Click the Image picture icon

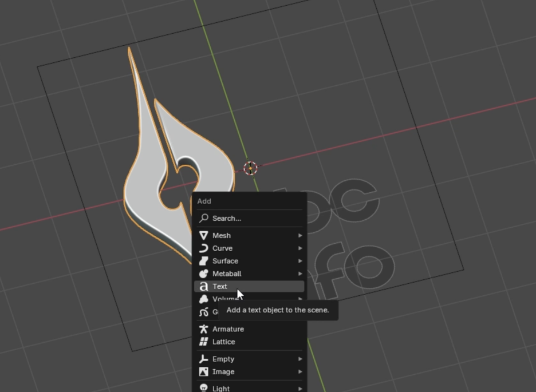(x=204, y=371)
